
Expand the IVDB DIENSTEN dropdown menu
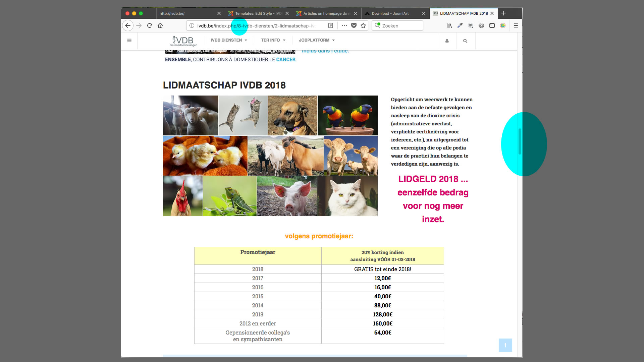coord(229,40)
